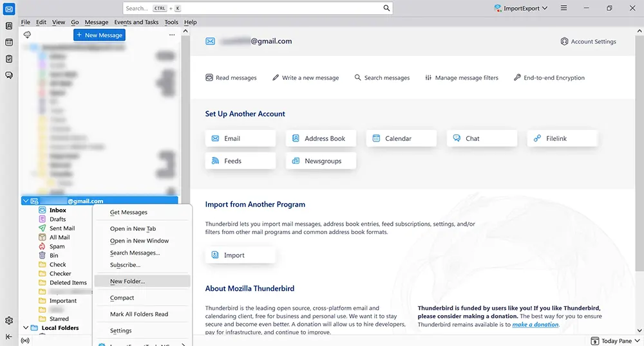Click the Chat setup button
This screenshot has width=644, height=346.
[x=482, y=138]
